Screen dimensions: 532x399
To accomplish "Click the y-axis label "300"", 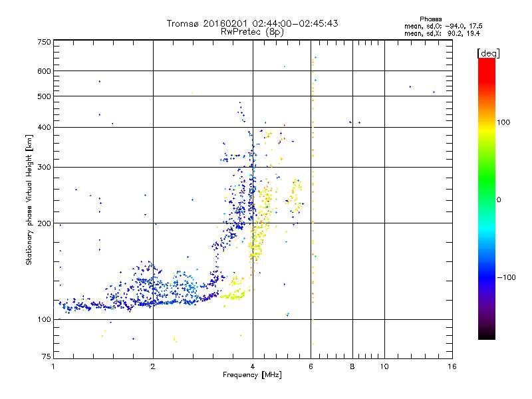I will pyautogui.click(x=44, y=168).
